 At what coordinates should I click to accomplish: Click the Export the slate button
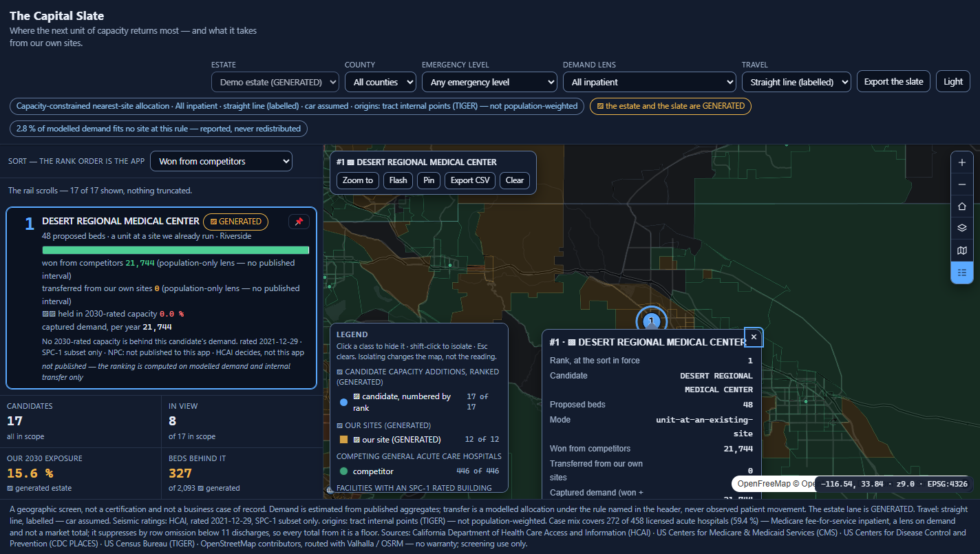893,81
